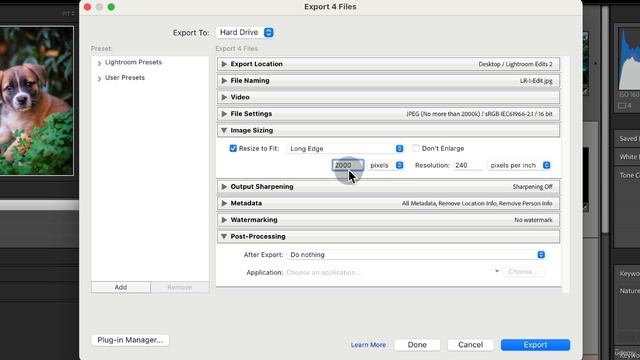Open the Export To Hard Drive dropdown
Viewport: 640px width, 360px height.
coord(245,32)
